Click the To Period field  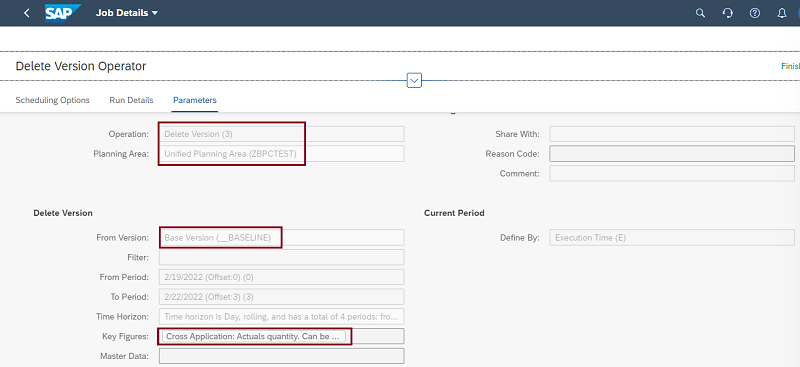point(282,297)
